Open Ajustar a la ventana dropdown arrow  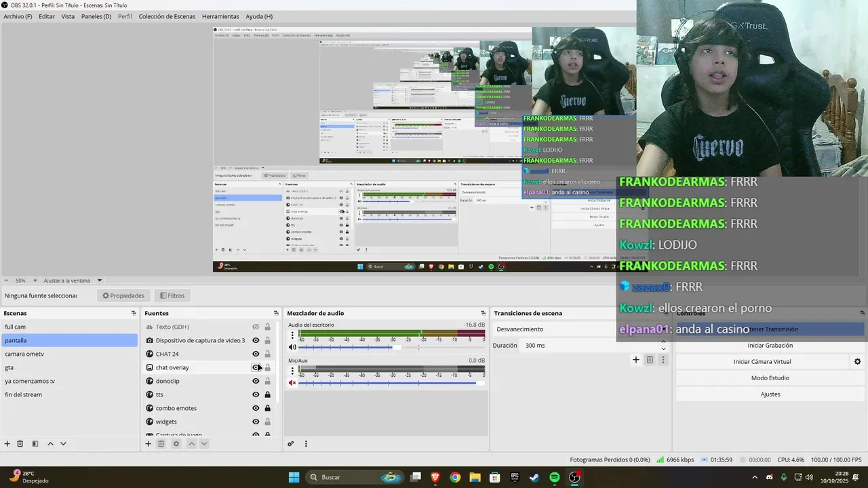(100, 281)
